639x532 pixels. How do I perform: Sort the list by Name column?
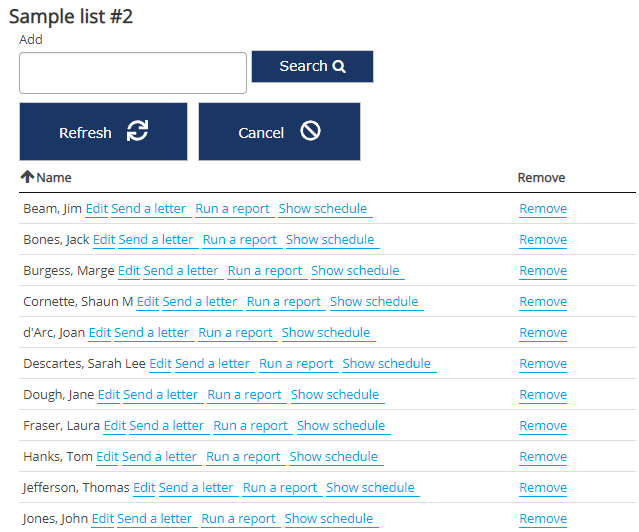coord(54,178)
